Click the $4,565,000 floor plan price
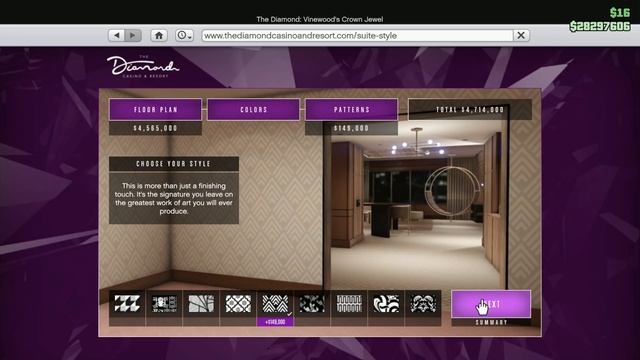Screen dimensions: 640x360 point(155,128)
